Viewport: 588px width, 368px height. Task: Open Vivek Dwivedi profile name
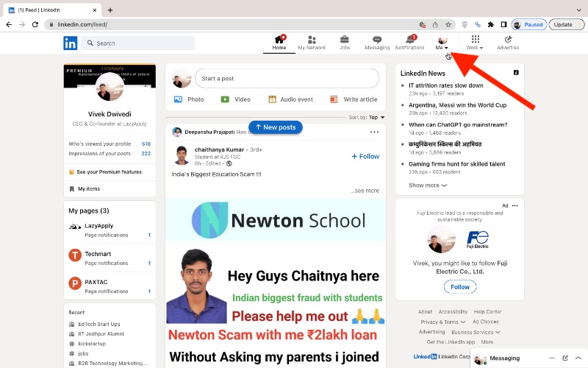(110, 114)
